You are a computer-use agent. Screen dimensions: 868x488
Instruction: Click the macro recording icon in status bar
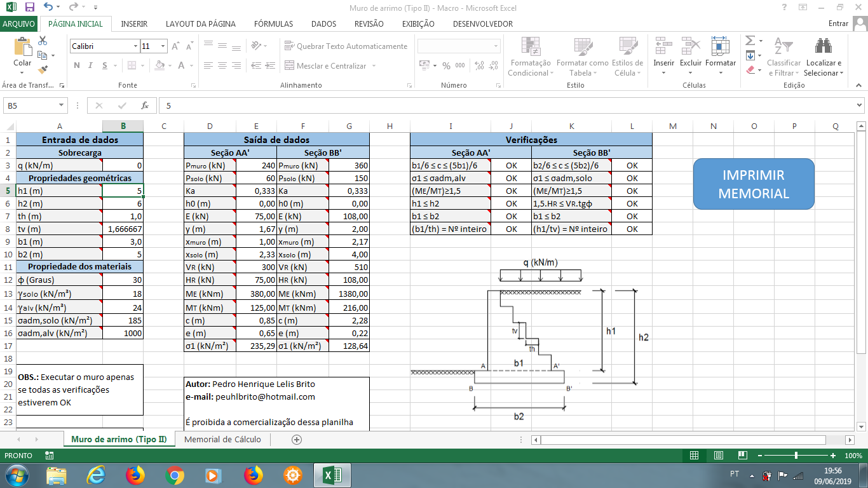click(x=49, y=456)
